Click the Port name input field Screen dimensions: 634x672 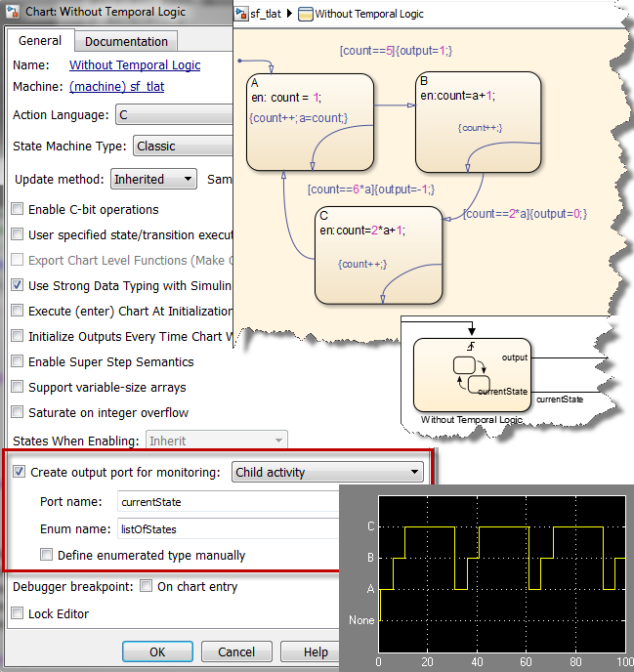pyautogui.click(x=225, y=502)
